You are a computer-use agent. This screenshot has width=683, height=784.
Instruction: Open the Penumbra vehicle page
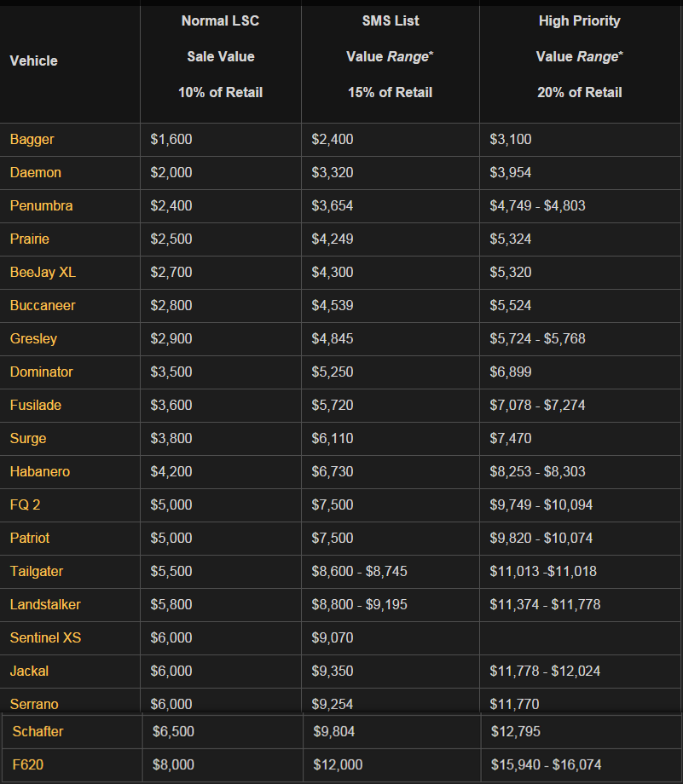(x=41, y=205)
